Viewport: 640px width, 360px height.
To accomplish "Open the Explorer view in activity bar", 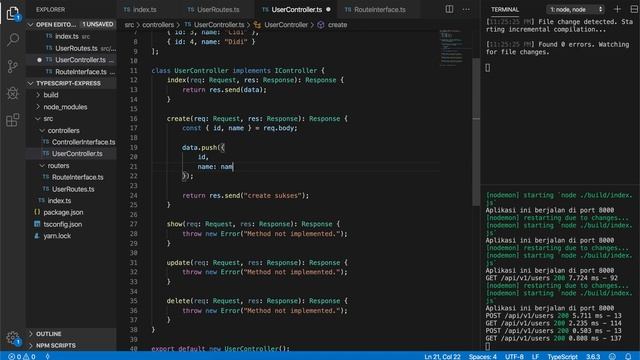I will (13, 13).
